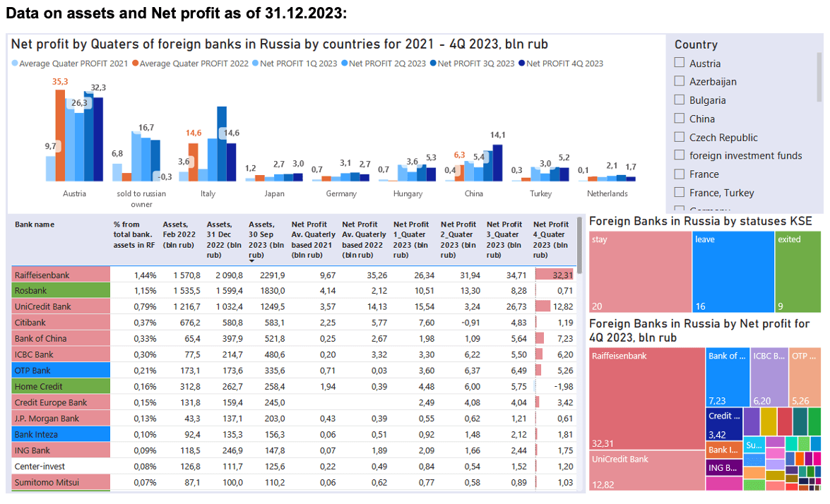830x504 pixels.
Task: Click Average Quater PROFIT 2022 legend dot
Action: point(136,64)
